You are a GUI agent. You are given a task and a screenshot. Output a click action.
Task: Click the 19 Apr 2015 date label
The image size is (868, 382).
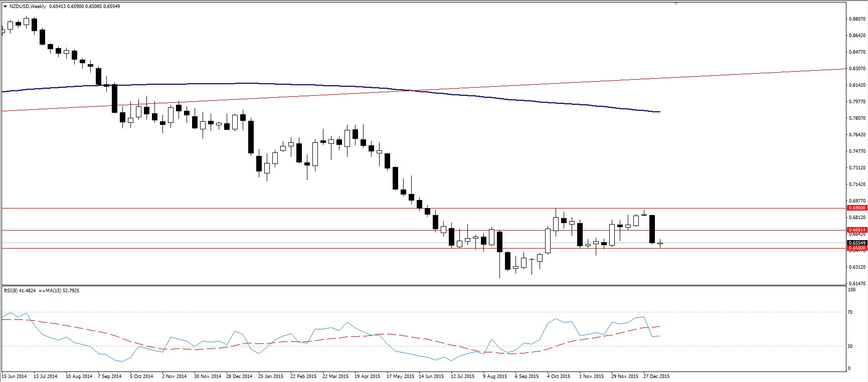click(367, 376)
